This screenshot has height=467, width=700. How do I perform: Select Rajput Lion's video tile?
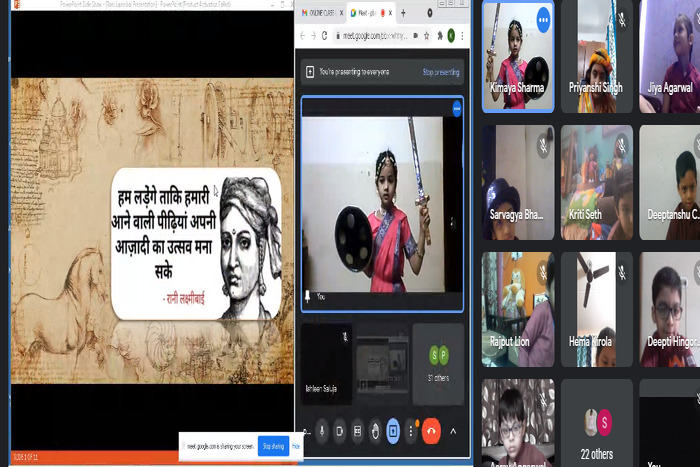518,309
